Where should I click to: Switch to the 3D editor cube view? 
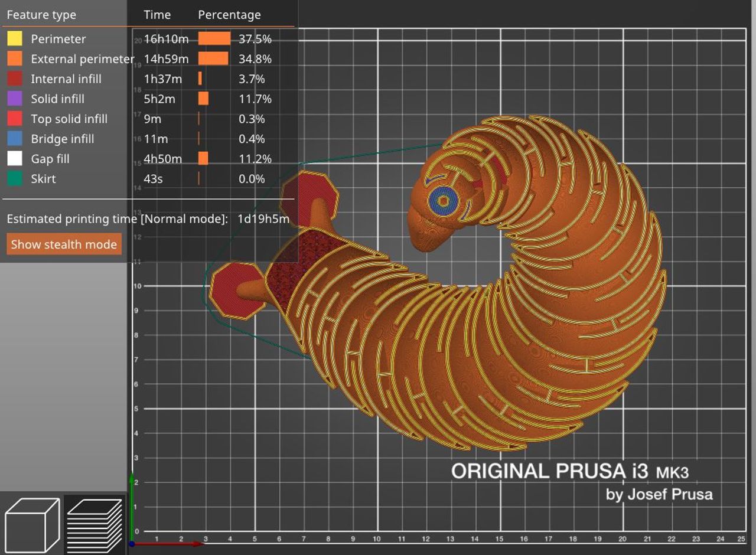point(32,524)
